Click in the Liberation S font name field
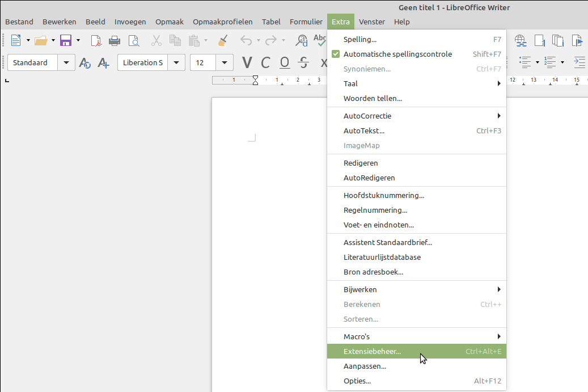 coord(143,62)
